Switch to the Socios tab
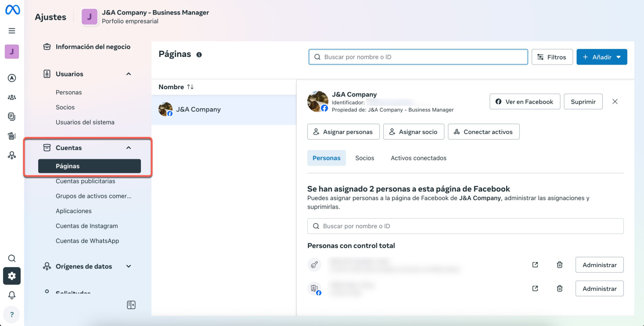The image size is (644, 326). (365, 158)
